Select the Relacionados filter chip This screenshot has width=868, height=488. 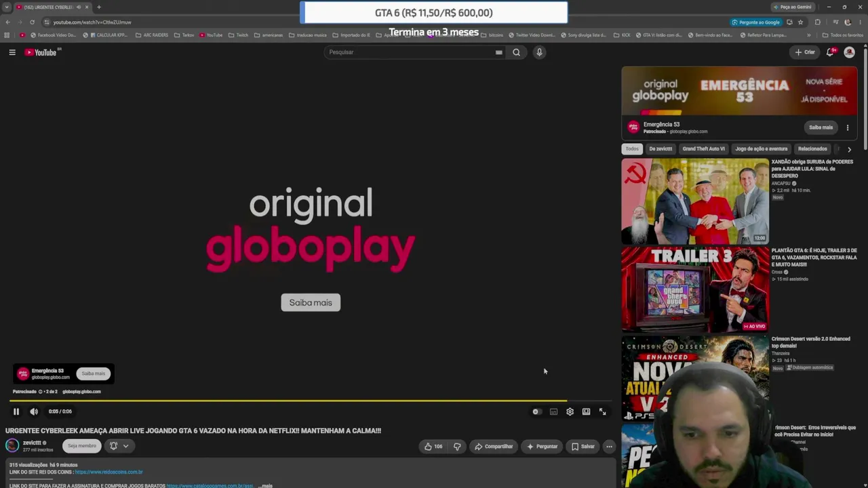pos(812,149)
